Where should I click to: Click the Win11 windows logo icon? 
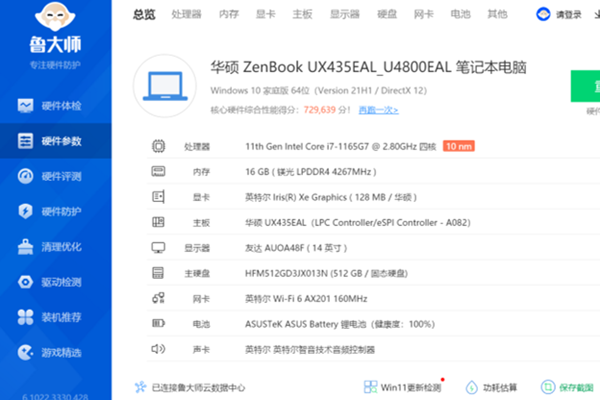click(370, 387)
